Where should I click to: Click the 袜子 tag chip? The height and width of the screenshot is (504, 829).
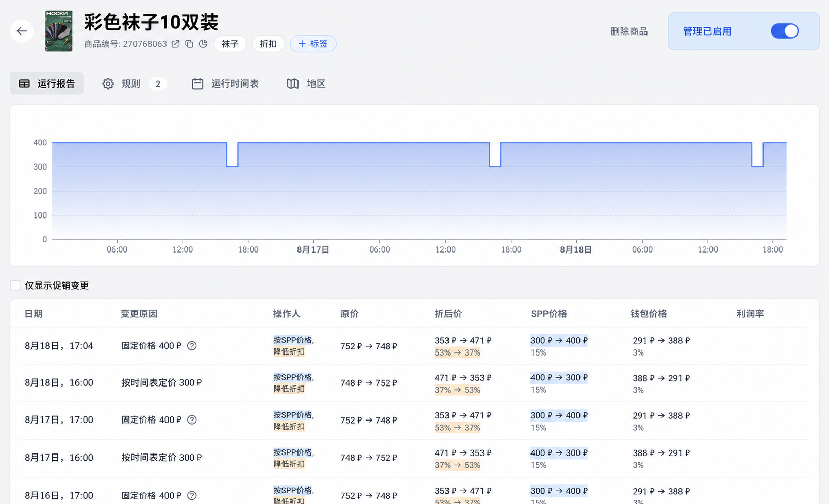point(230,44)
